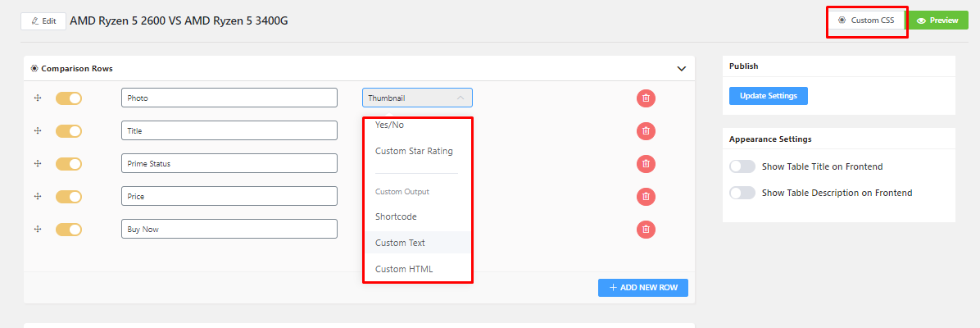Delete the Photo row with trash icon
Viewport: 980px width, 328px height.
click(646, 98)
